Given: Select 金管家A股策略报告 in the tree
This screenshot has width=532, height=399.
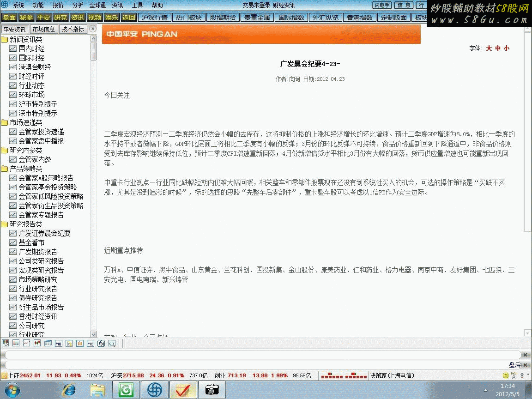Looking at the screenshot, I should pos(46,178).
